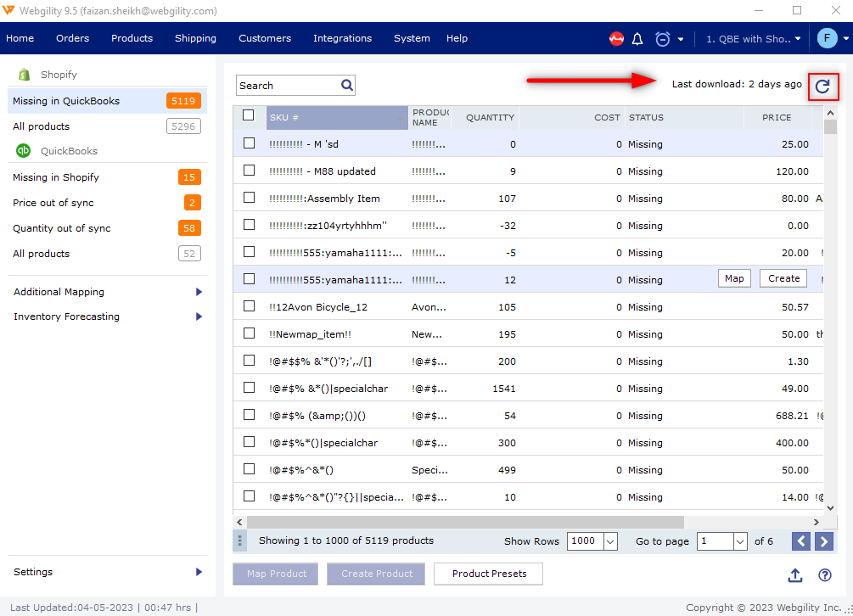Viewport: 853px width, 616px height.
Task: Open the scheduler clock icon
Action: 662,38
